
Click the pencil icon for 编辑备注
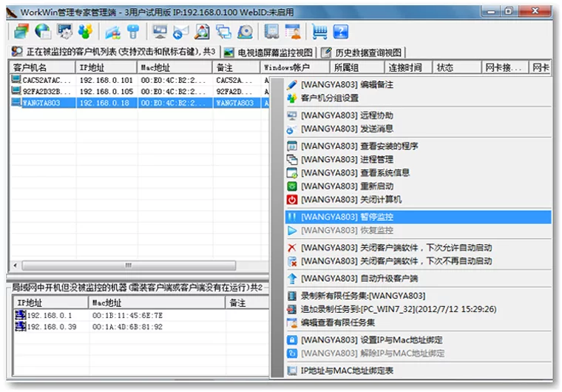tap(292, 84)
